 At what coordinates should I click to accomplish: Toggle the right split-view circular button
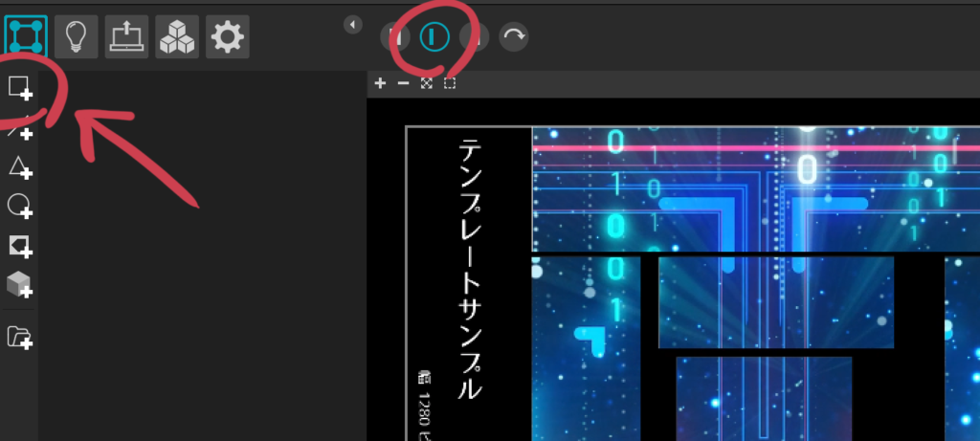click(x=474, y=36)
